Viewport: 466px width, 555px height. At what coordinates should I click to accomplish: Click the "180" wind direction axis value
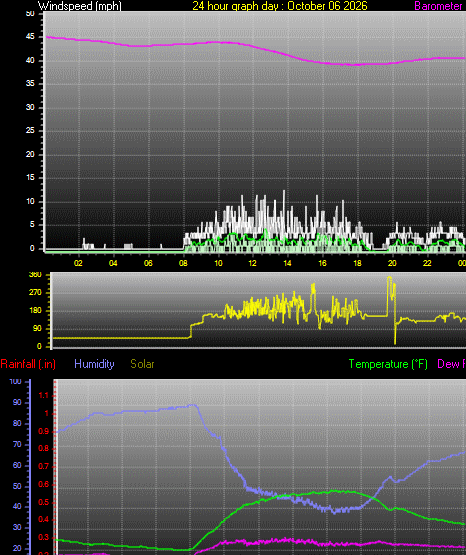[35, 310]
